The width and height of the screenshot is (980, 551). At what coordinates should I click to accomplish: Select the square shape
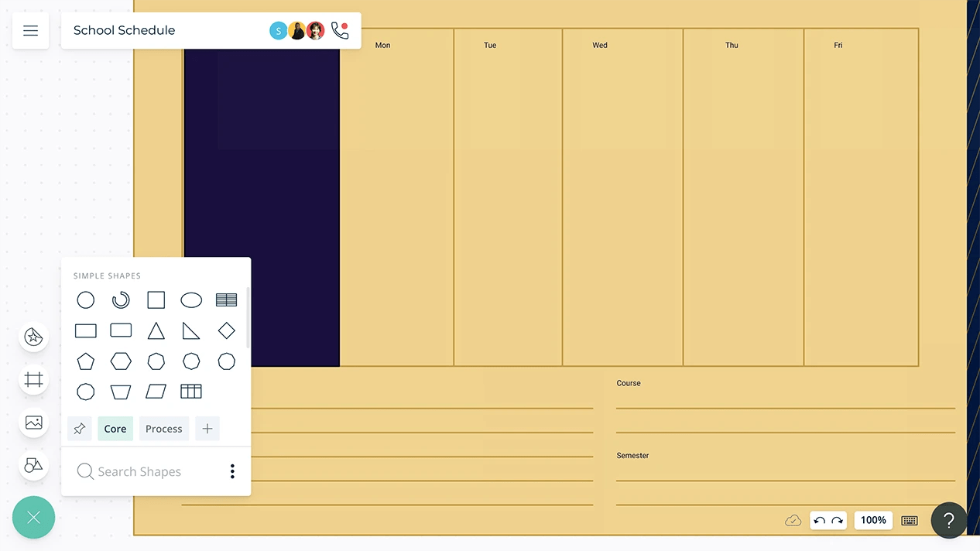[x=156, y=300]
